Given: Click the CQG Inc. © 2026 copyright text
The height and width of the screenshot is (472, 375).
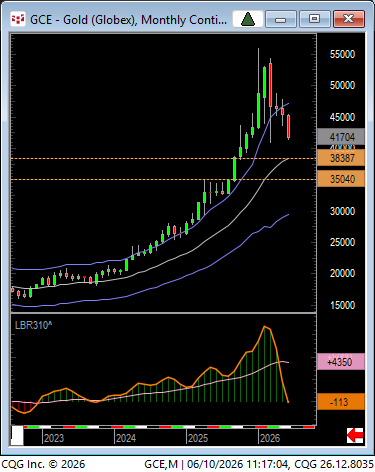Looking at the screenshot, I should pyautogui.click(x=43, y=464).
